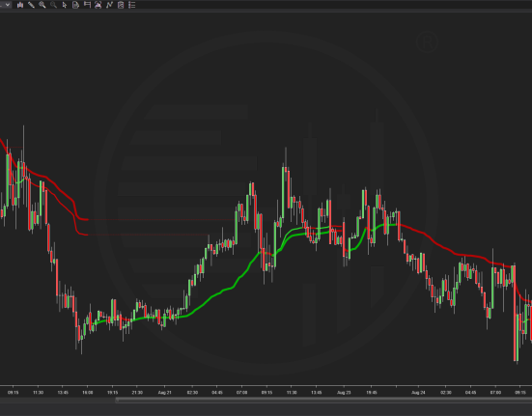This screenshot has height=416, width=532.
Task: Click the 07:08 time axis label
Action: click(242, 393)
